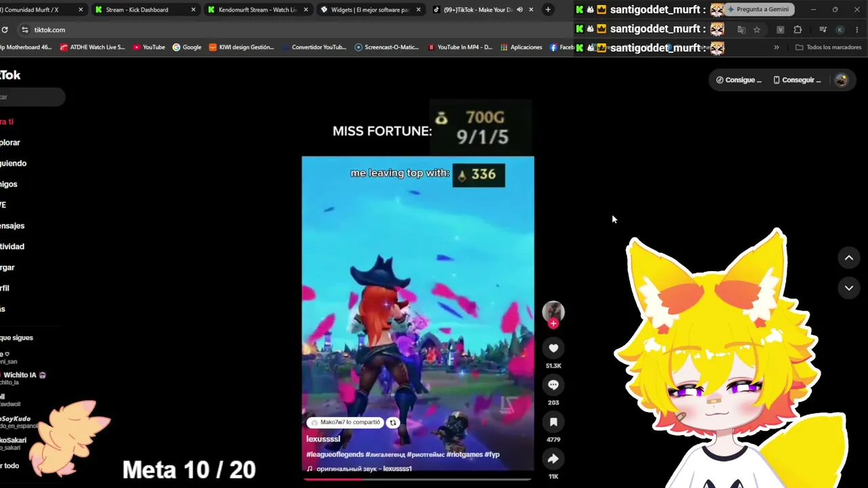
Task: Click Pregunta a Gemini button
Action: point(757,9)
